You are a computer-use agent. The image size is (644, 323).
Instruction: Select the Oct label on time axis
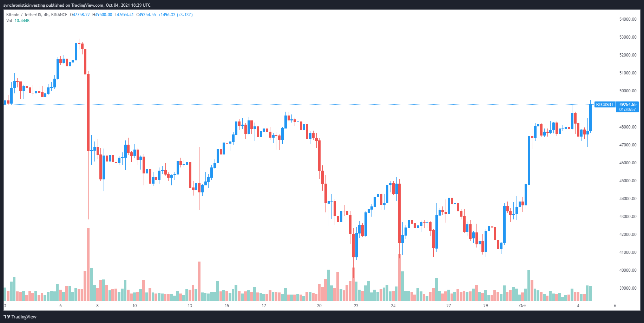coord(523,306)
